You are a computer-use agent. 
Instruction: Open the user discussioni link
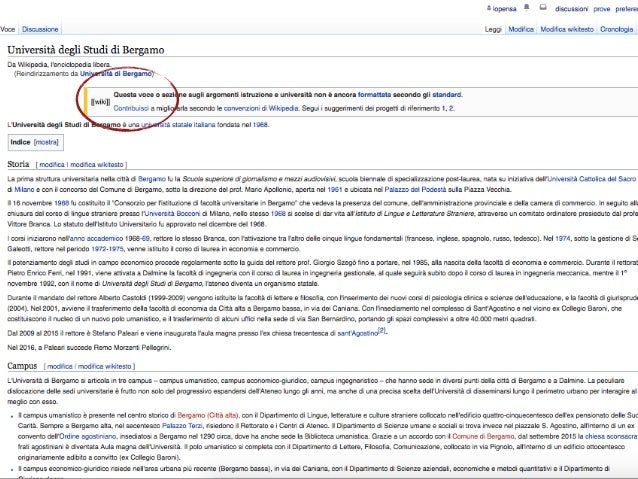click(x=571, y=9)
